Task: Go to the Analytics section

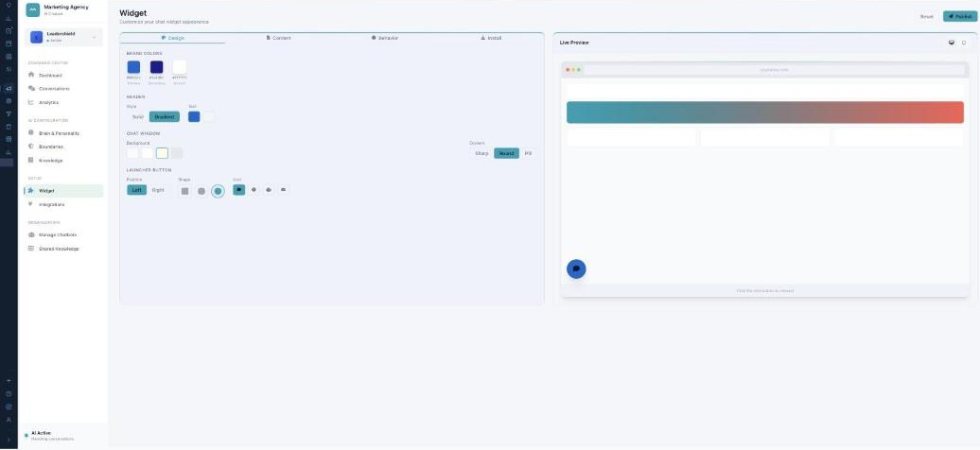Action: (x=63, y=102)
